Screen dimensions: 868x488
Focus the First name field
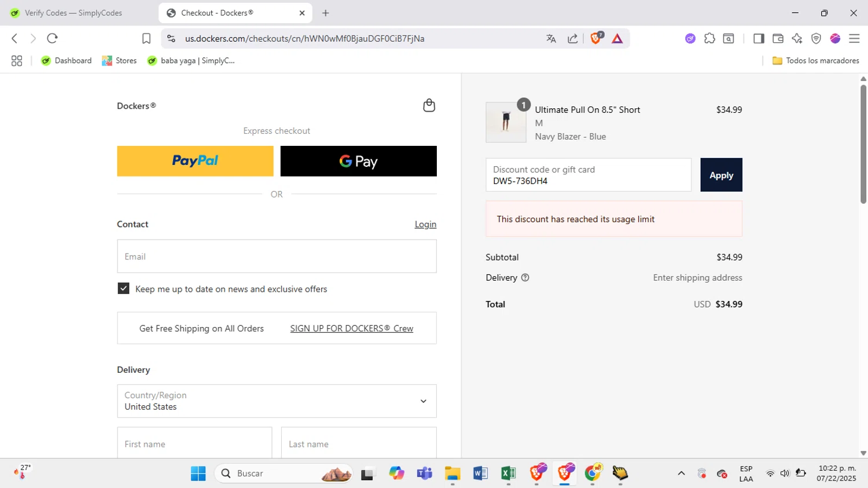(194, 444)
